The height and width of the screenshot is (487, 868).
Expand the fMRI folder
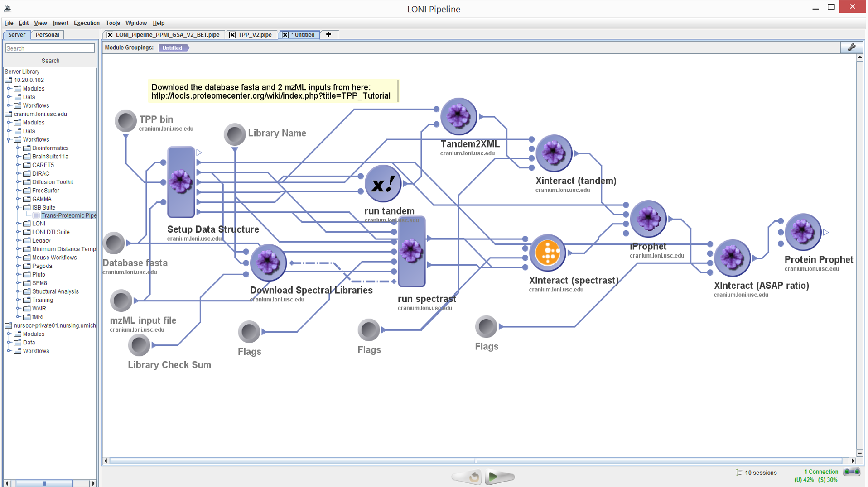click(18, 317)
